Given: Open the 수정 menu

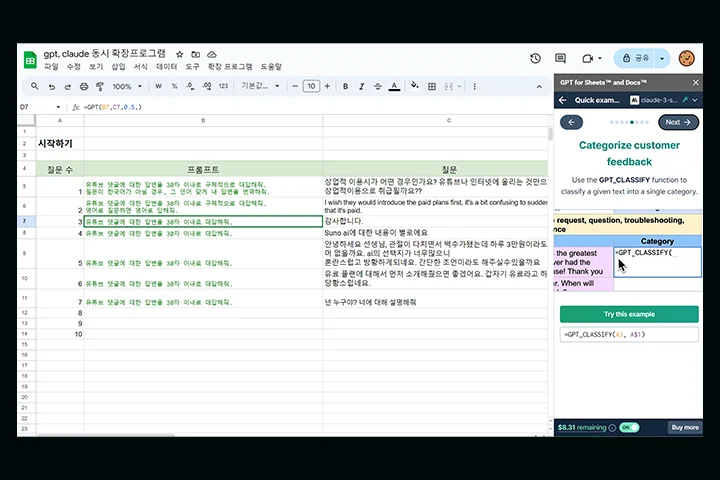Looking at the screenshot, I should [x=73, y=67].
